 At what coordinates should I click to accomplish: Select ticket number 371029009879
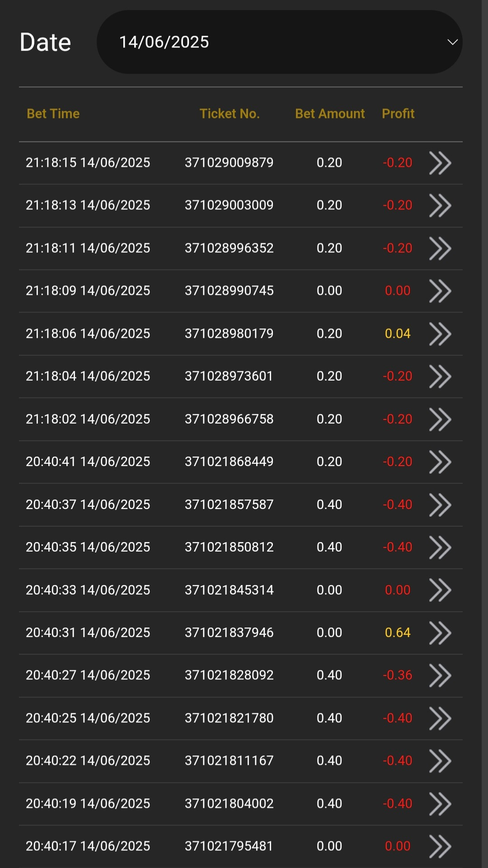coord(229,162)
